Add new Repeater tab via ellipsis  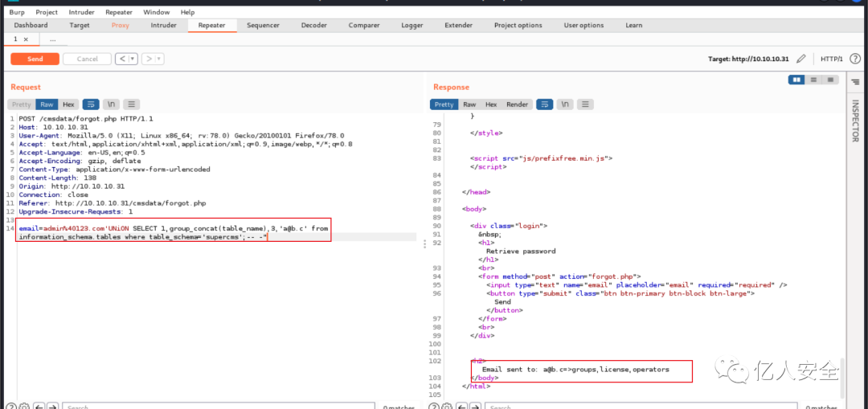(x=52, y=39)
